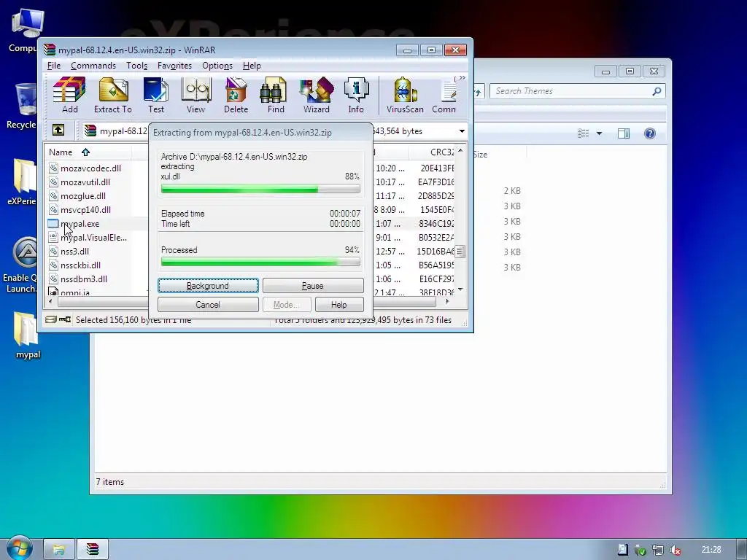Select mypal.exe in file list
This screenshot has width=747, height=560.
80,223
